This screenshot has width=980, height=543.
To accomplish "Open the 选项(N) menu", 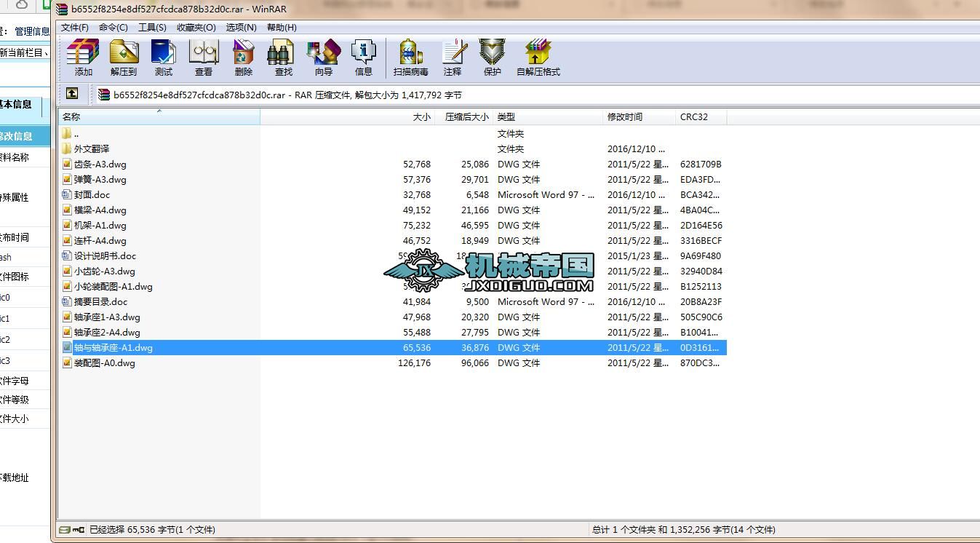I will (242, 28).
